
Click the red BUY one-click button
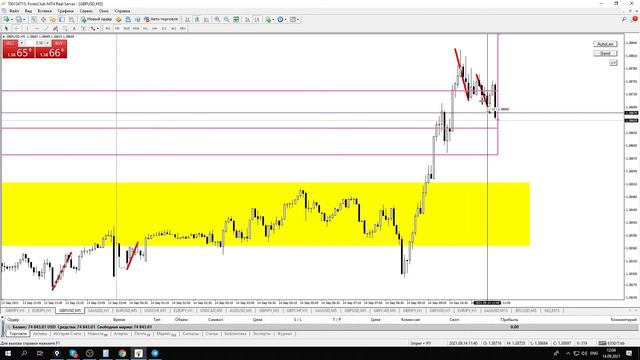(51, 49)
